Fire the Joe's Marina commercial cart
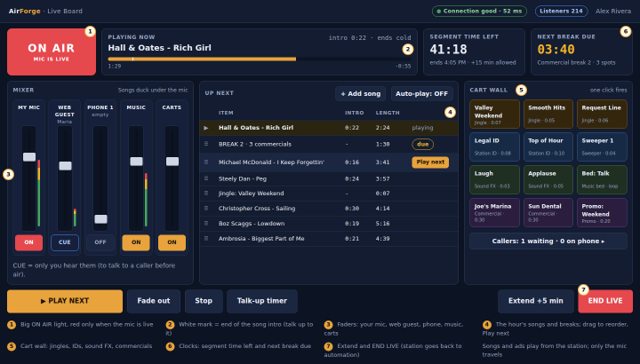 coord(495,213)
